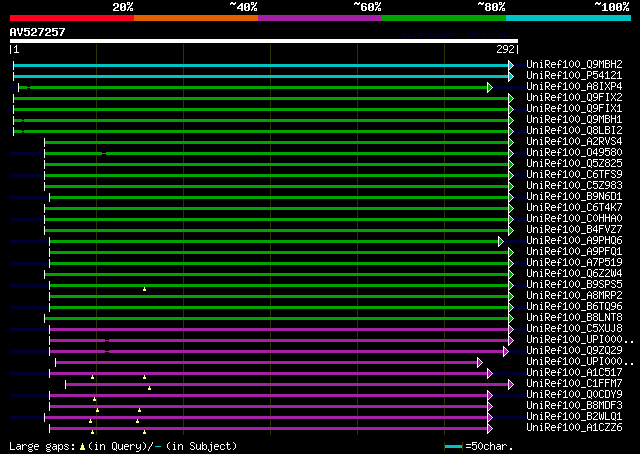This screenshot has width=640, height=454.
Task: Click the green ~80% identity legend segment
Action: [444, 18]
